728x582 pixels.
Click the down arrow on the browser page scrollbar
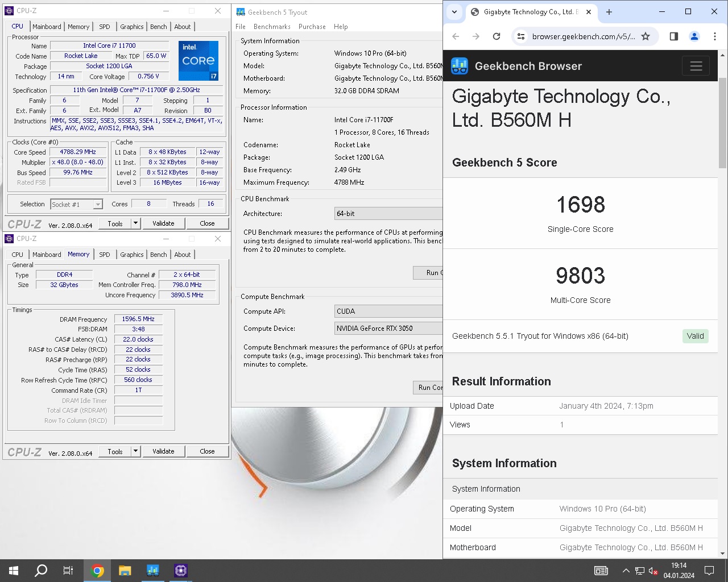(x=723, y=553)
